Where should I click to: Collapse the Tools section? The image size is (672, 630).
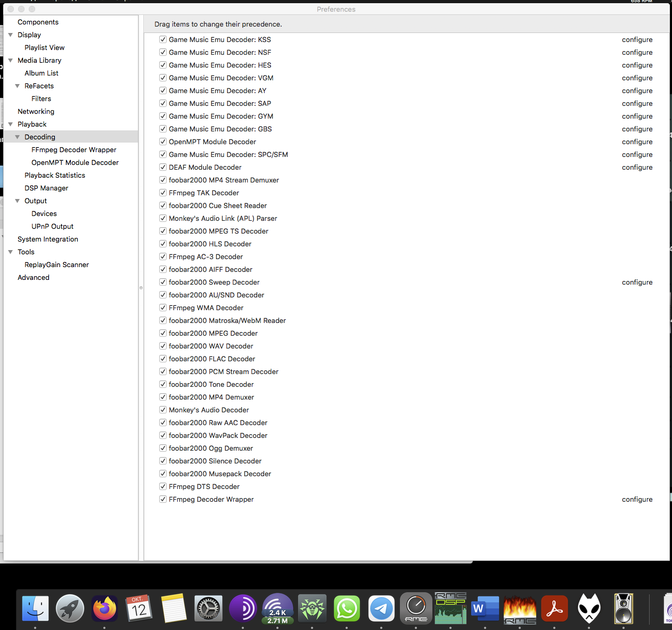(x=10, y=252)
